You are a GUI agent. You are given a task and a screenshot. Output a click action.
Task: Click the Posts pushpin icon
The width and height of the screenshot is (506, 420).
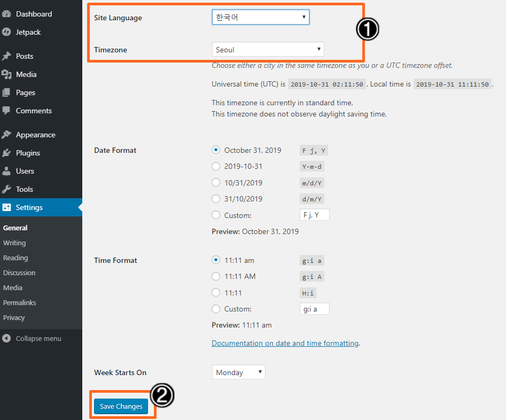(x=6, y=56)
